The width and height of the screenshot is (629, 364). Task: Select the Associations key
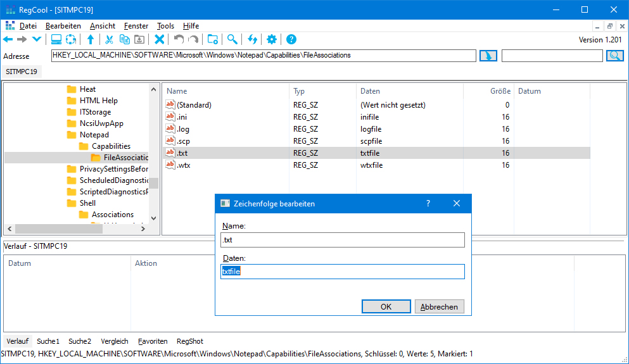pos(112,215)
